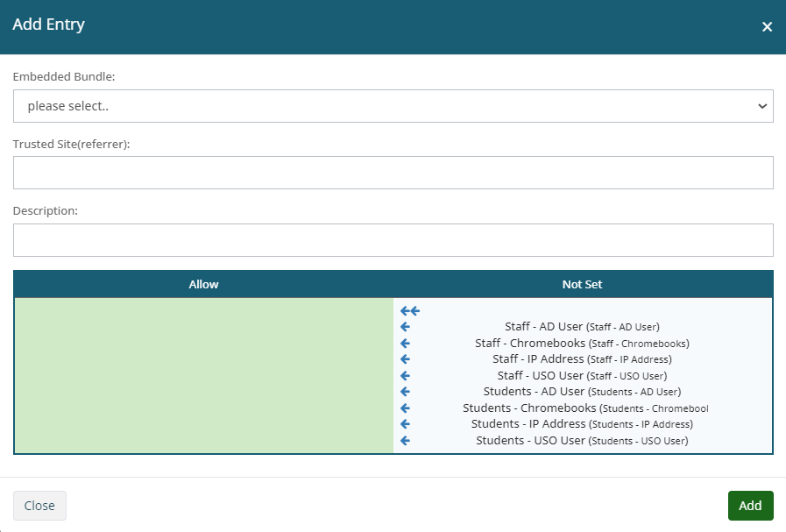Click the Not Set column header
The height and width of the screenshot is (532, 786).
pyautogui.click(x=582, y=285)
